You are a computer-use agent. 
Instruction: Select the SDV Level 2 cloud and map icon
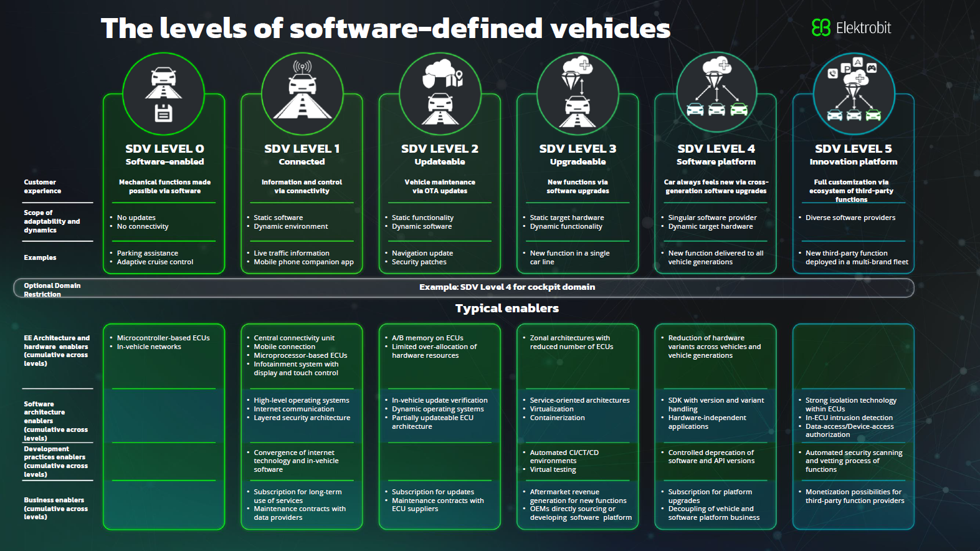(440, 93)
